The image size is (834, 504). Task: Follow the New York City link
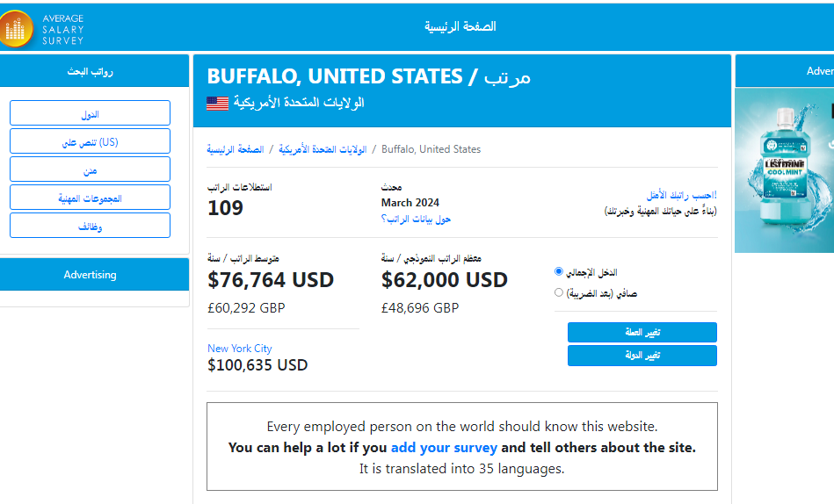click(240, 349)
